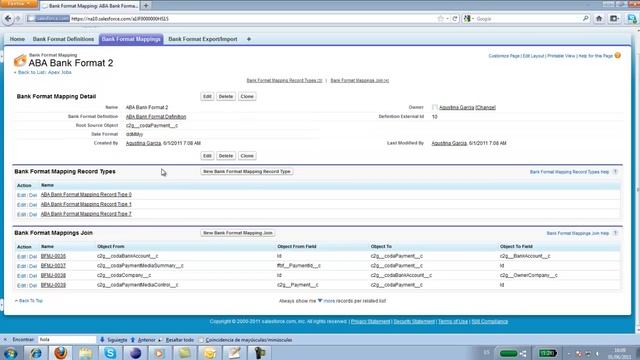
Task: Open the bookmarks toolbar icon
Action: point(614,19)
